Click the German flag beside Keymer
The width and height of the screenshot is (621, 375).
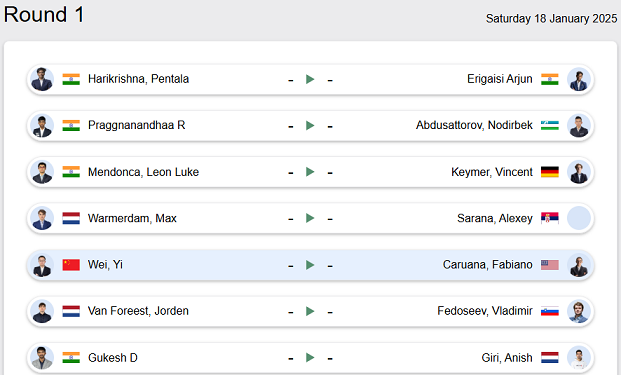coord(550,172)
